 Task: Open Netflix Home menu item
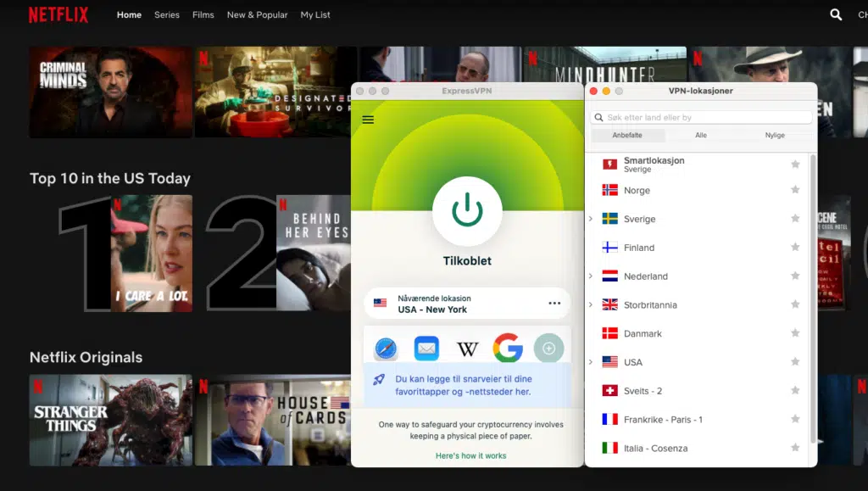tap(129, 15)
